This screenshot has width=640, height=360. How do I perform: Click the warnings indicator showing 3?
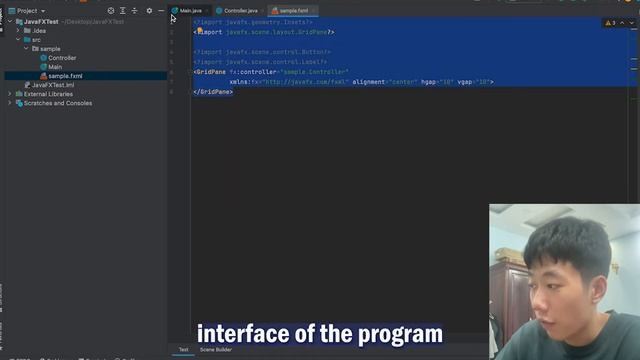[x=610, y=23]
